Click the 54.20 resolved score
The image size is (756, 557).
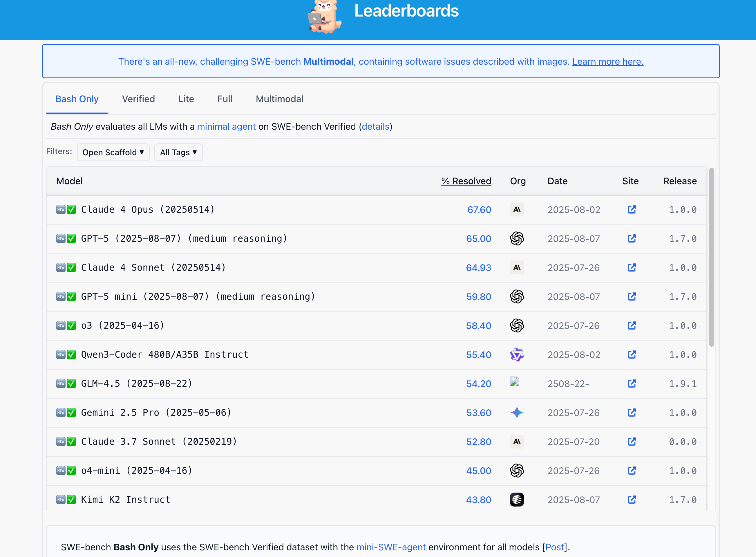[478, 384]
